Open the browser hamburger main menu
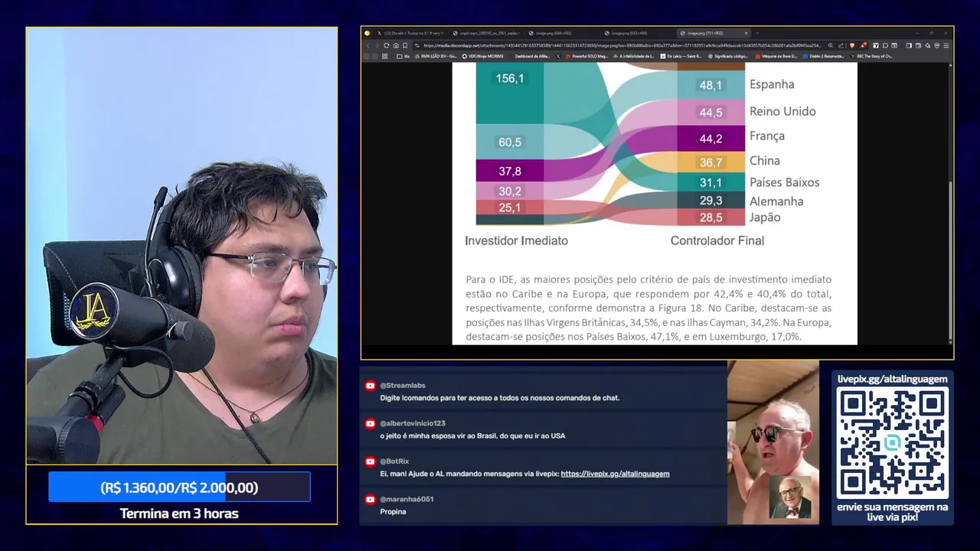This screenshot has width=980, height=551. pyautogui.click(x=946, y=45)
